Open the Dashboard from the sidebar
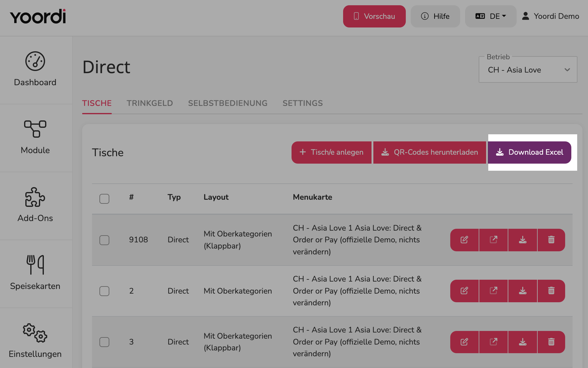Image resolution: width=588 pixels, height=368 pixels. (x=35, y=69)
